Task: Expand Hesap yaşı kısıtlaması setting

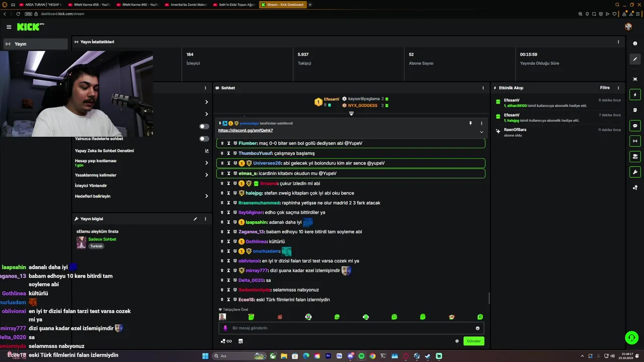Action: [206, 163]
